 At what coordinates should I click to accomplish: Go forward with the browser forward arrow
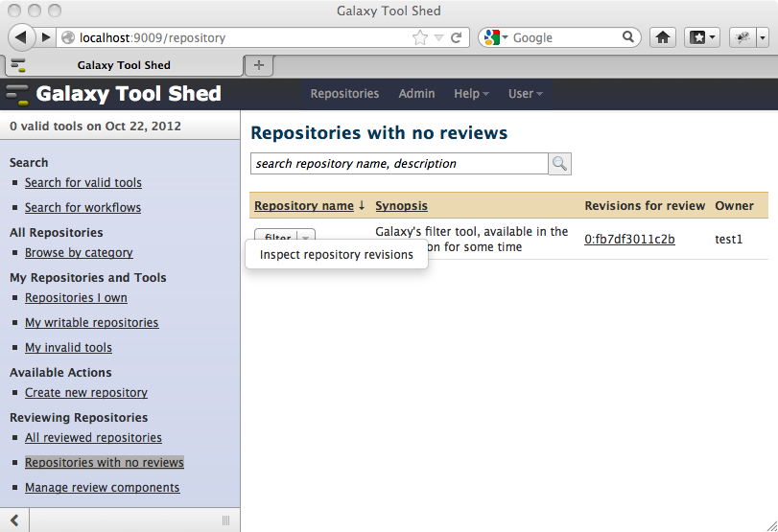[46, 37]
